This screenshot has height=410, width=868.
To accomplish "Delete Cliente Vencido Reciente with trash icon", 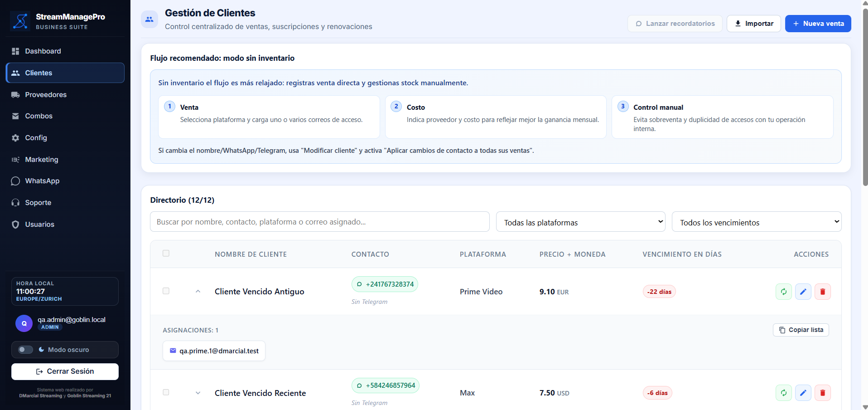I will tap(823, 393).
